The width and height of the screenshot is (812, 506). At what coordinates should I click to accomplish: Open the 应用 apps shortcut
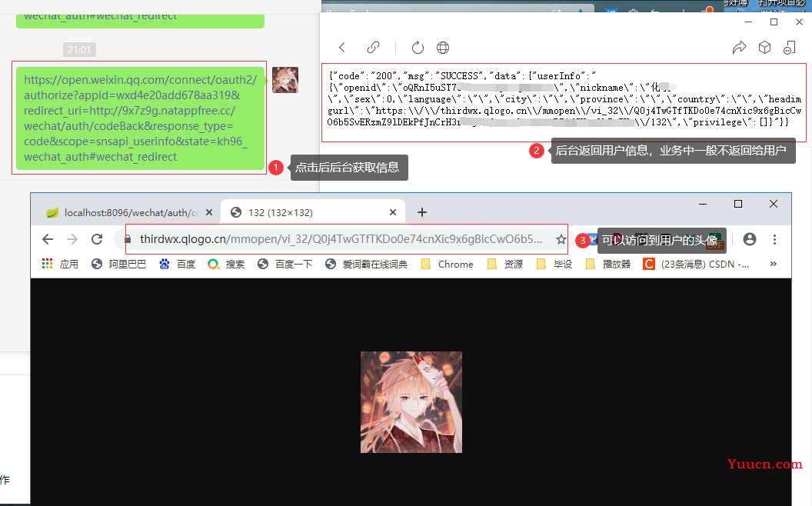[60, 264]
